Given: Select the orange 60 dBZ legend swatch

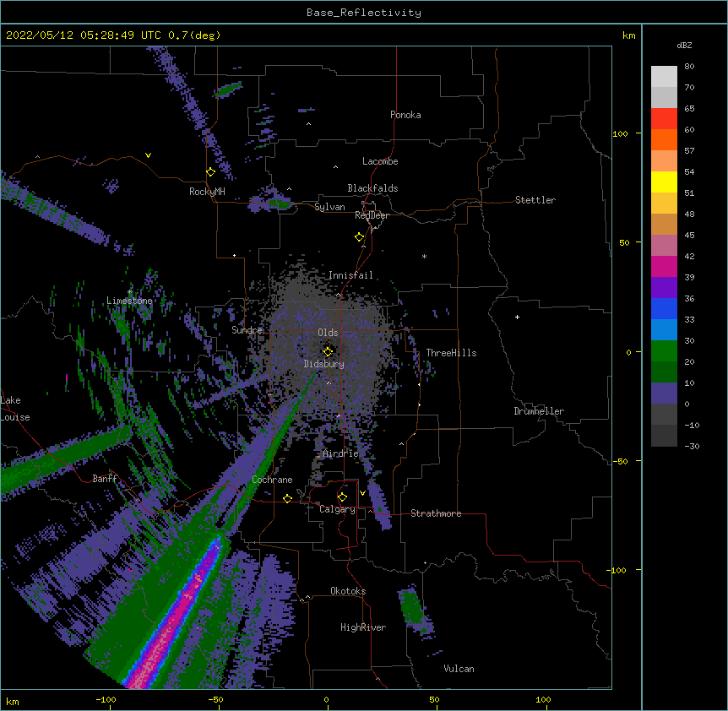Looking at the screenshot, I should [x=664, y=139].
